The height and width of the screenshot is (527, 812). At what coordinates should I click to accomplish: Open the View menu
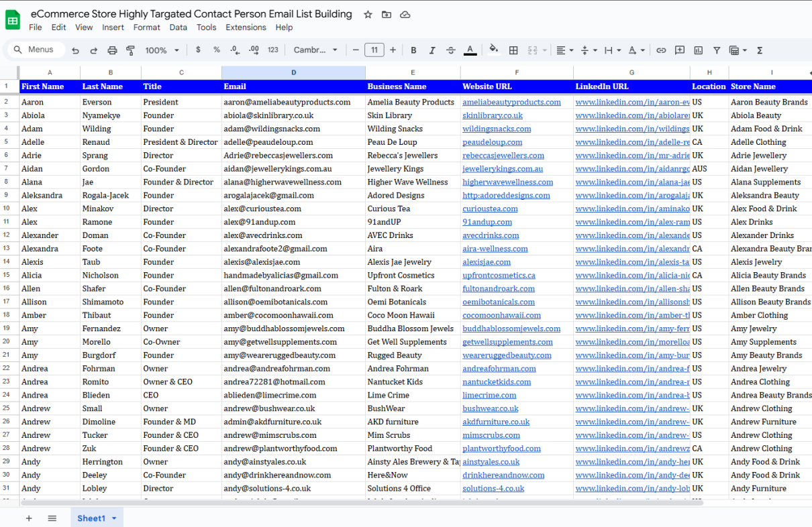(84, 27)
